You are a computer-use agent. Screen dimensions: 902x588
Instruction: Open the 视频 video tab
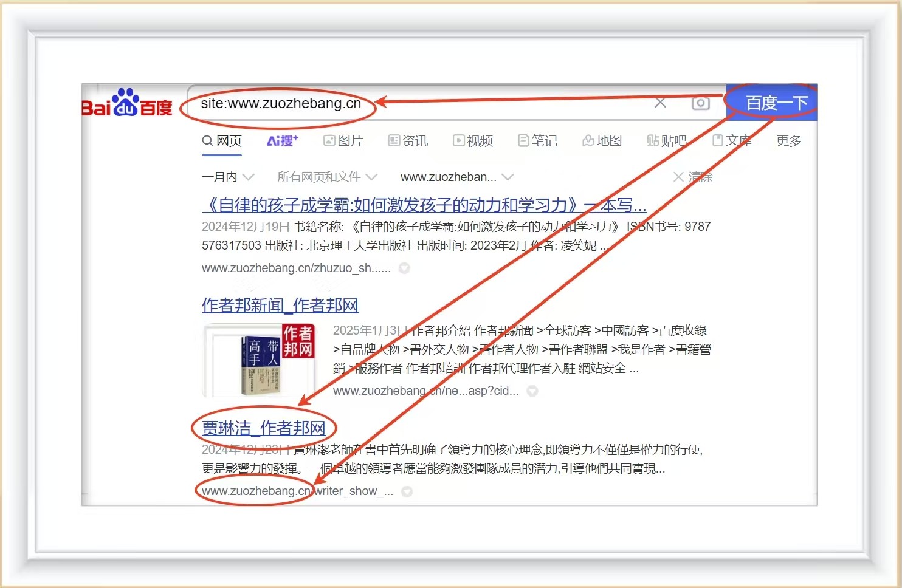(472, 141)
